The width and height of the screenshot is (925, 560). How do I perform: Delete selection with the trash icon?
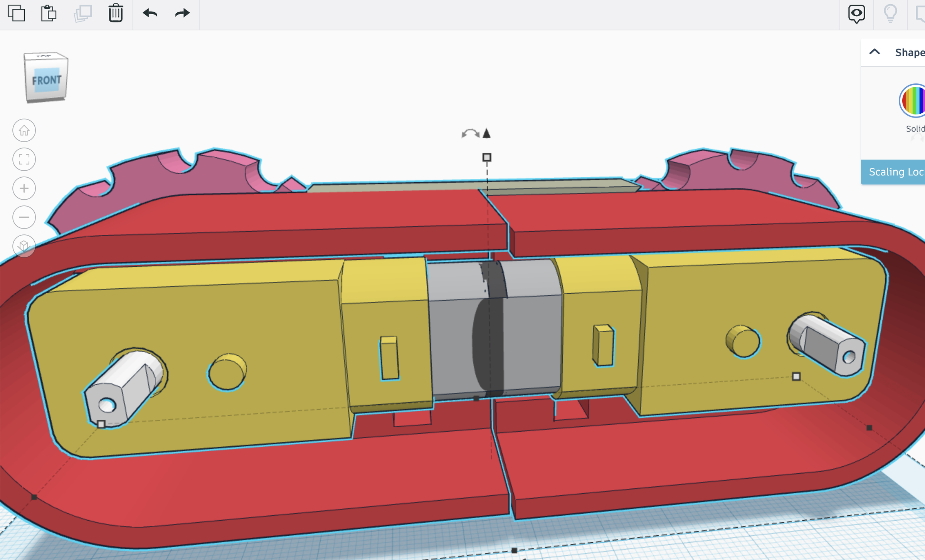pos(116,13)
